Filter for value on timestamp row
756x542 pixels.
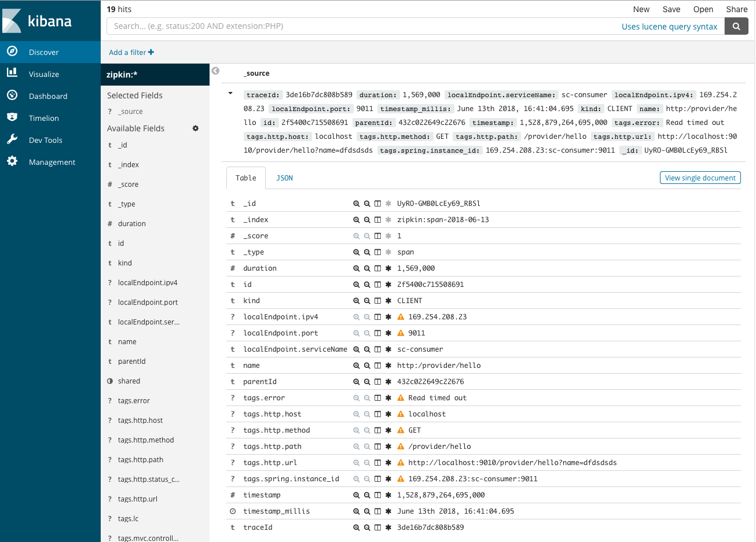click(x=357, y=495)
